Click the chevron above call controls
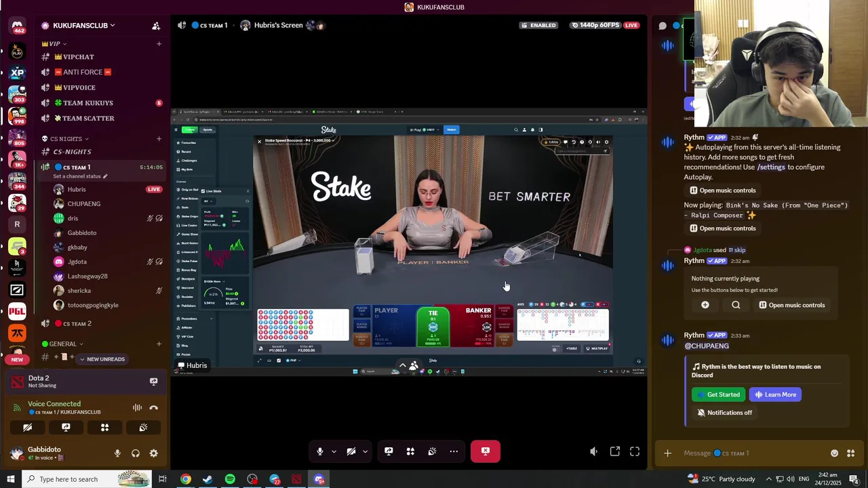The image size is (868, 488). point(402,365)
